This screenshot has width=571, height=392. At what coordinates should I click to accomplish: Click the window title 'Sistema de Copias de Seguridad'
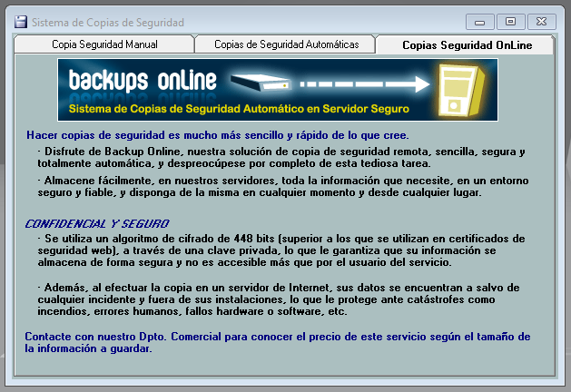click(x=108, y=23)
